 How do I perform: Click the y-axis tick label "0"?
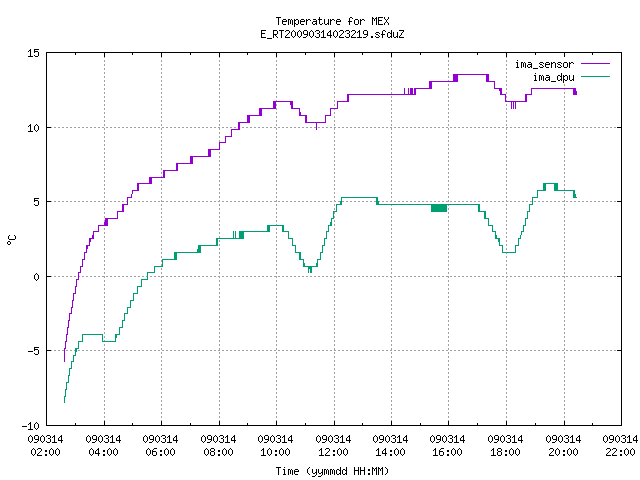click(x=37, y=277)
